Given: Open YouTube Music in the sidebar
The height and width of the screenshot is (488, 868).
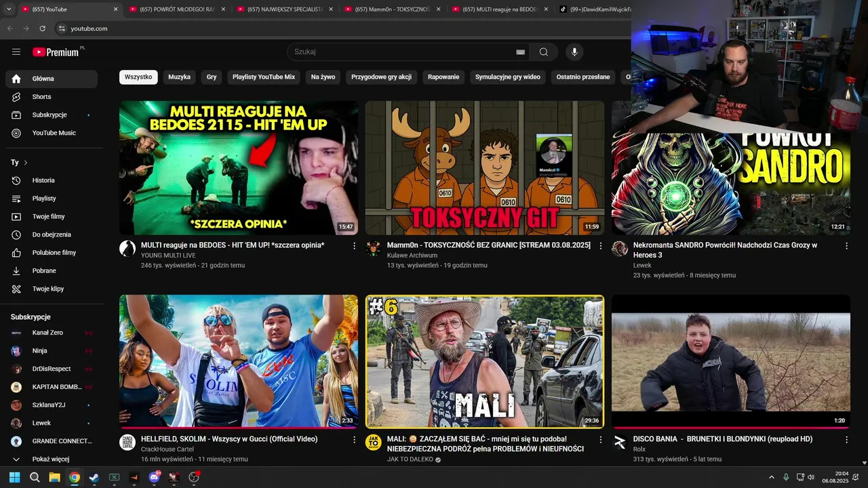Looking at the screenshot, I should [x=52, y=133].
